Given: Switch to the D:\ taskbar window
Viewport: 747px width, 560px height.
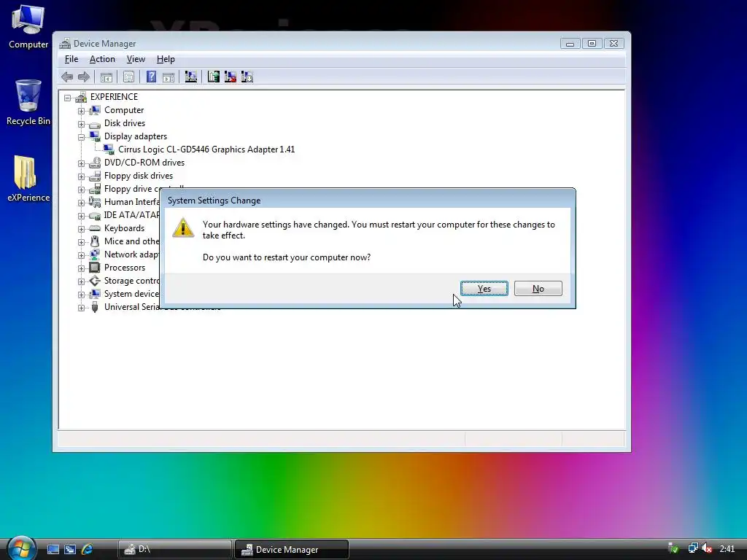Looking at the screenshot, I should pos(175,550).
